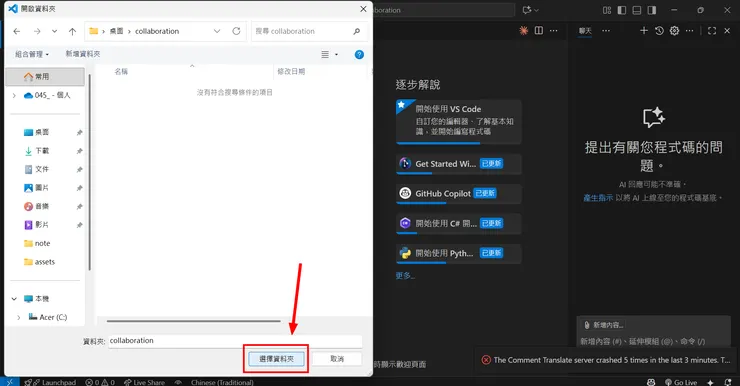Click the magnifier search icon in dialog
The image size is (740, 386).
(x=356, y=31)
